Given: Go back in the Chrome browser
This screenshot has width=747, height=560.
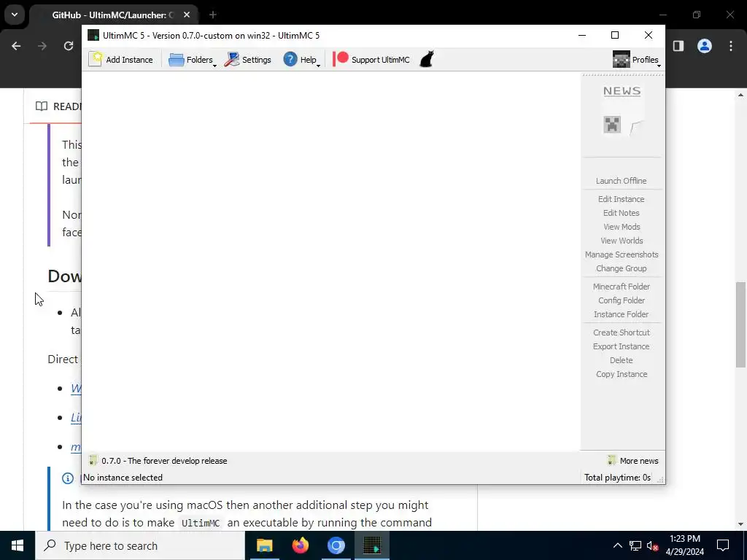Looking at the screenshot, I should tap(16, 46).
